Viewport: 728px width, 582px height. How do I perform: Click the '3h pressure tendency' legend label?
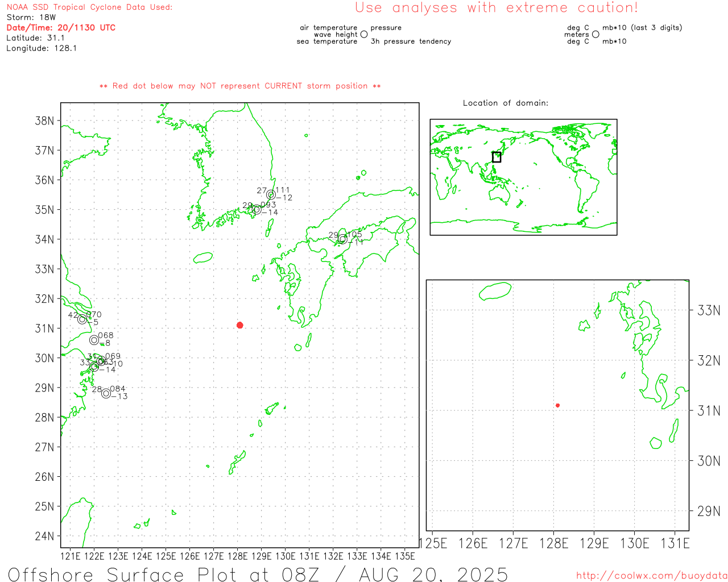coord(411,41)
